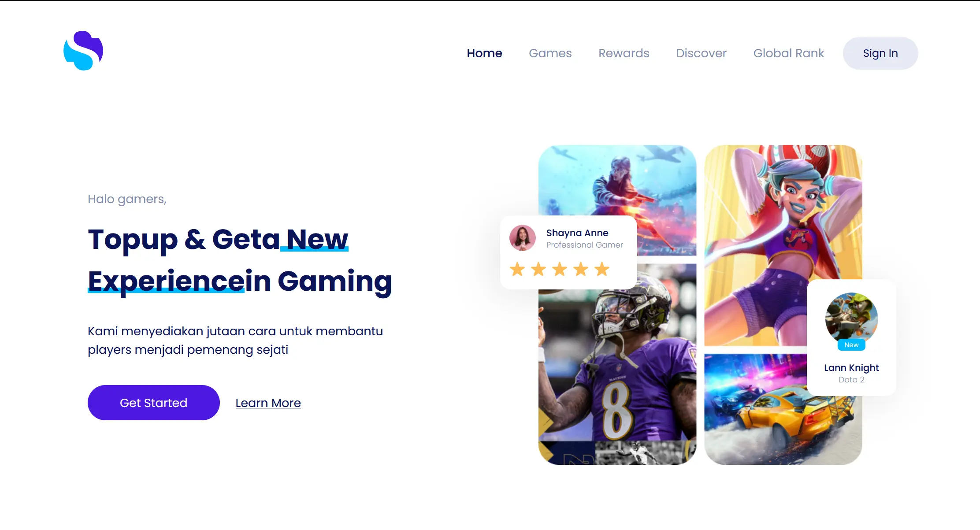
Task: Click the first rating star
Action: pos(517,269)
